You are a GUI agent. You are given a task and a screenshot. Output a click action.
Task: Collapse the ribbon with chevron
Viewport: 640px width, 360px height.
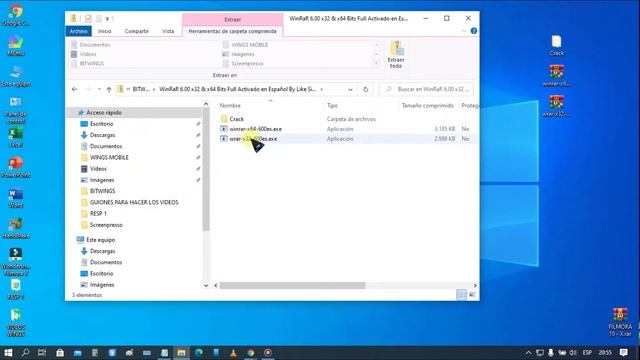463,31
